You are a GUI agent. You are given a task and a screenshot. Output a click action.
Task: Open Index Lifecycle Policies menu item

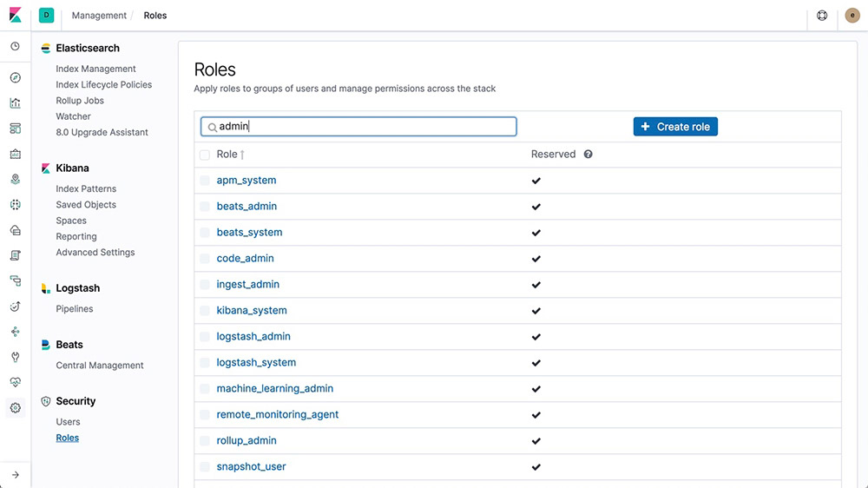pos(103,85)
